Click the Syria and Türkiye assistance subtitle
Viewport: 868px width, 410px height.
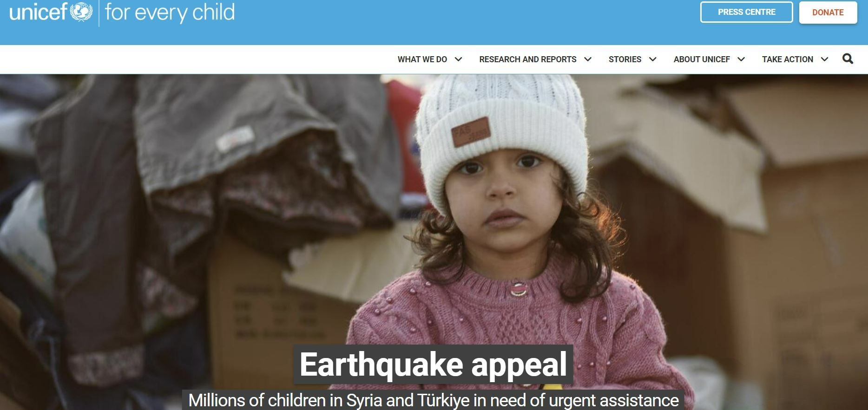point(433,400)
